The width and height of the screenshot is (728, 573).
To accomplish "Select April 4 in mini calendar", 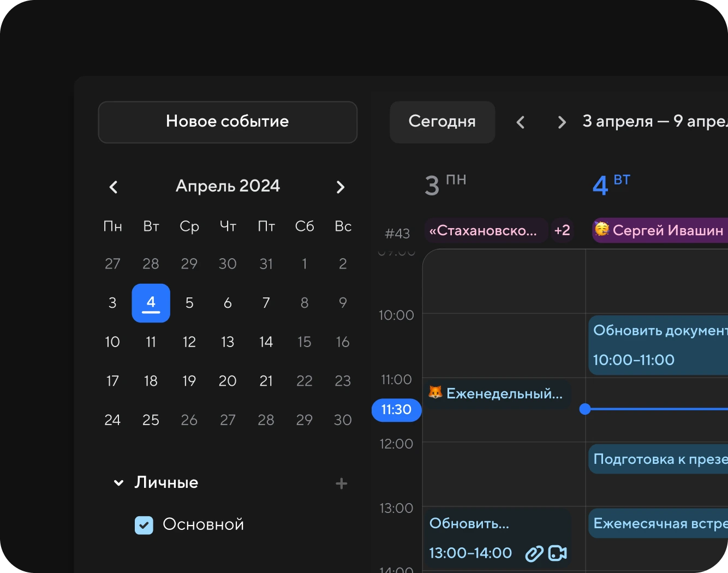I will pos(151,303).
